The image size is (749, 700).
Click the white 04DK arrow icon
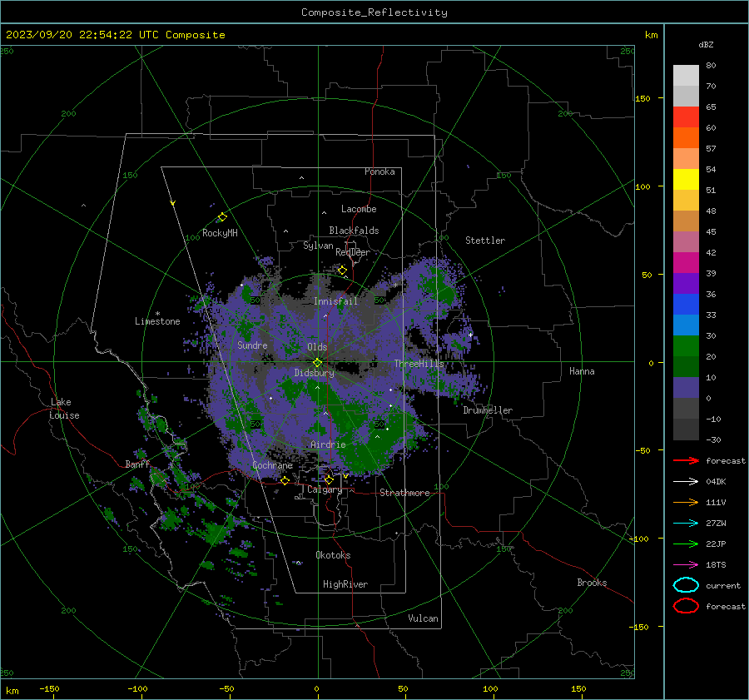686,481
